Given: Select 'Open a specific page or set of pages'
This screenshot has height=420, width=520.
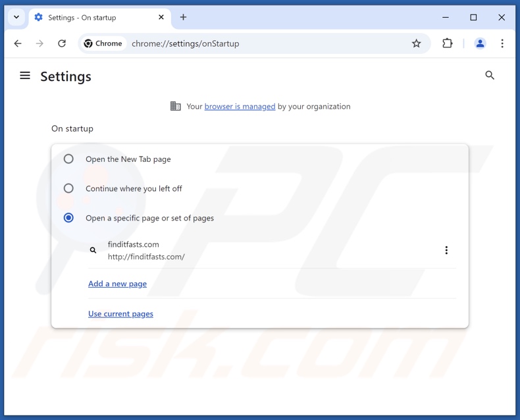Looking at the screenshot, I should tap(68, 218).
